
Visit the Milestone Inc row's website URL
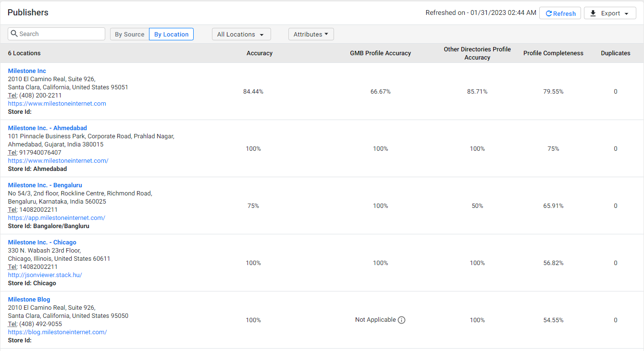point(57,104)
